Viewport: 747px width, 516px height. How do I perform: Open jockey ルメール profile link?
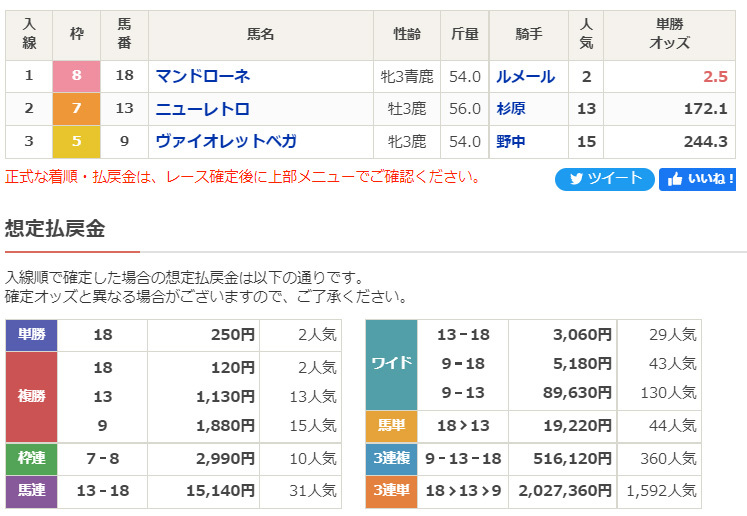(525, 76)
